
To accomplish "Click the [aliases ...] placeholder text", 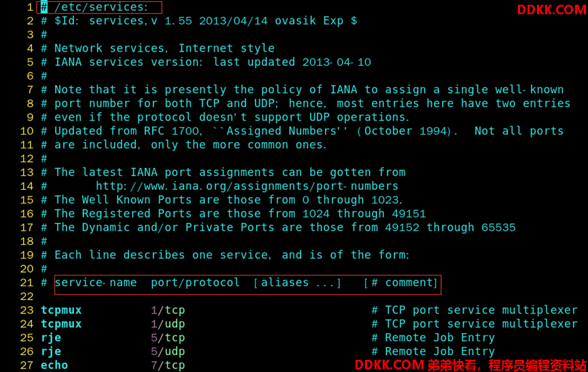I will coord(297,282).
